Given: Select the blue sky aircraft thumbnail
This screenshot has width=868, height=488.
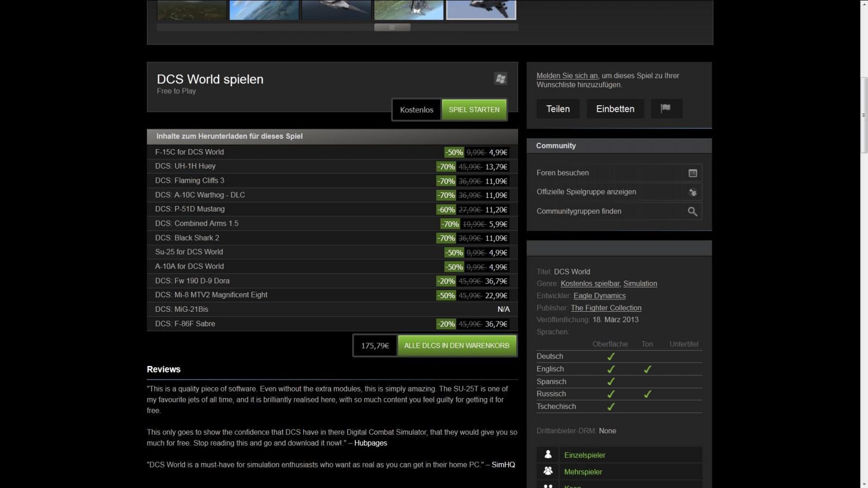Looking at the screenshot, I should (264, 10).
